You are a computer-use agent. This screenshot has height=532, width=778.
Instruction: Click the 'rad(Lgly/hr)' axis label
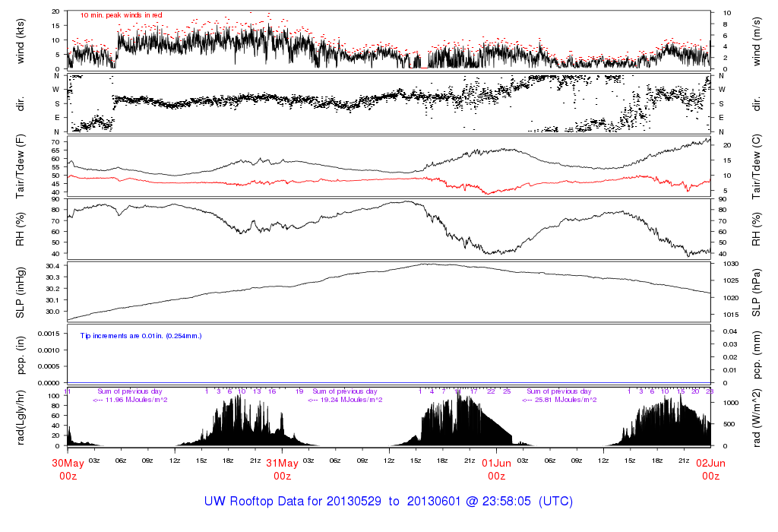click(21, 416)
